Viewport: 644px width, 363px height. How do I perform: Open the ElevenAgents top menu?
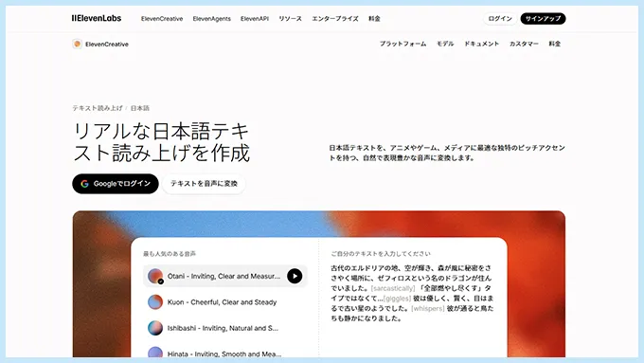click(211, 19)
